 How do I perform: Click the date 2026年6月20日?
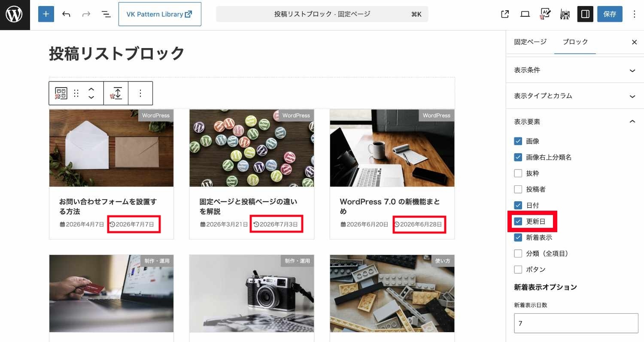pyautogui.click(x=365, y=224)
